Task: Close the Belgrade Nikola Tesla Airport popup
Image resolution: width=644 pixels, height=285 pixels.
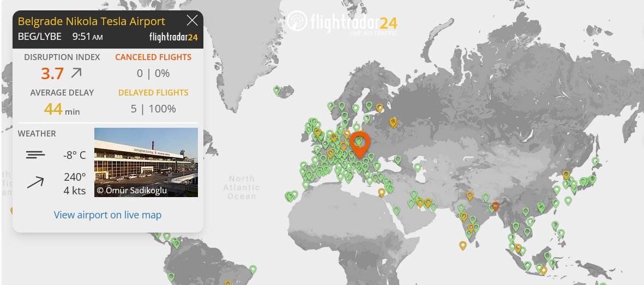Action: click(x=192, y=21)
